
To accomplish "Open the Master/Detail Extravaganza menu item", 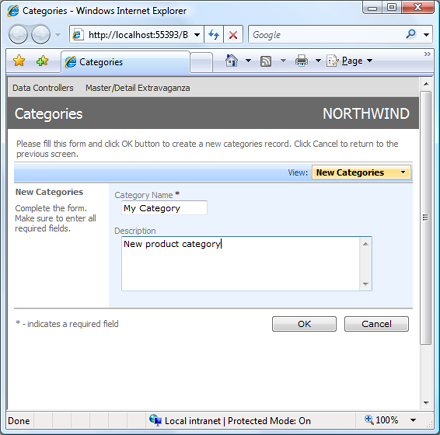I will 138,88.
